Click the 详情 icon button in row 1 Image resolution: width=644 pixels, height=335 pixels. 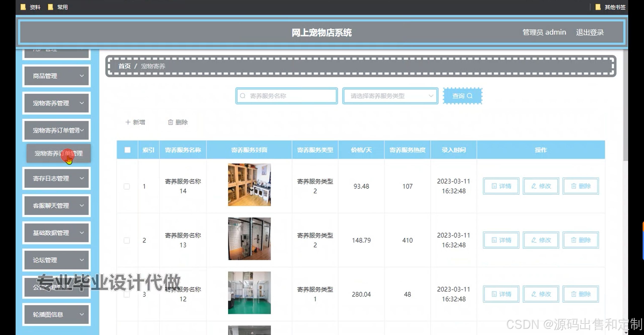[494, 186]
